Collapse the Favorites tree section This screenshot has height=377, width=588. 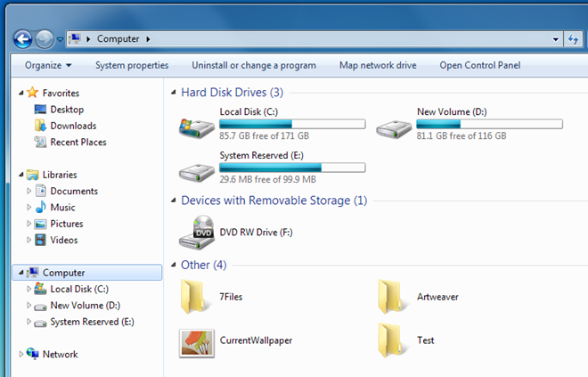[x=21, y=93]
